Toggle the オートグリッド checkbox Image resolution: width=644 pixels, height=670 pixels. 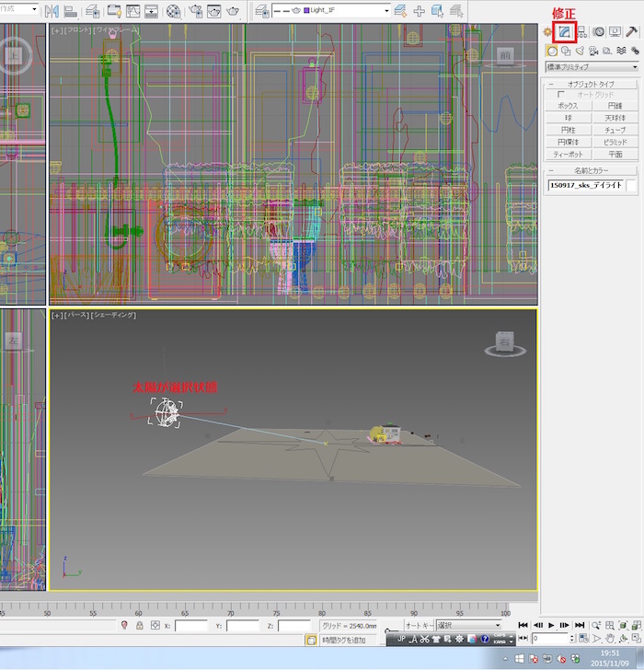click(x=561, y=95)
